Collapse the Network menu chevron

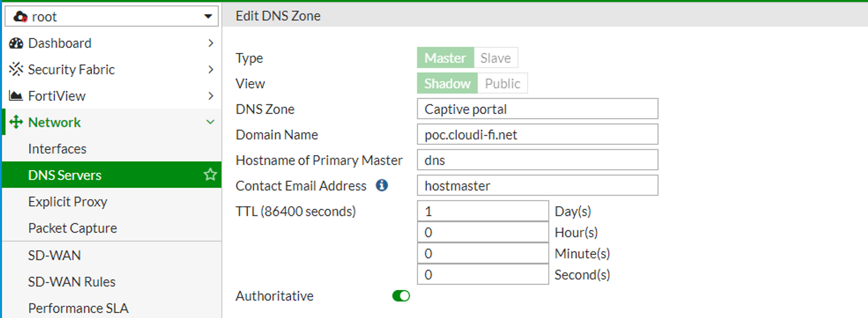pyautogui.click(x=210, y=122)
